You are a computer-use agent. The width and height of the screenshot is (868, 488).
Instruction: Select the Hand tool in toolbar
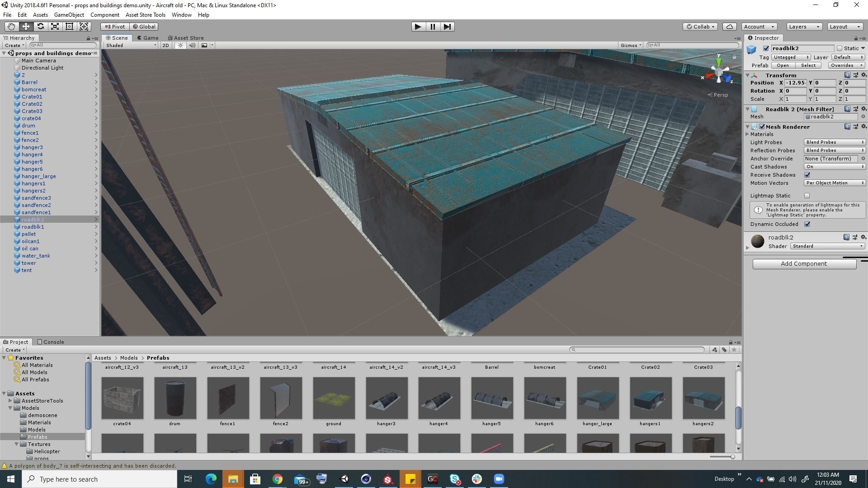coord(11,27)
